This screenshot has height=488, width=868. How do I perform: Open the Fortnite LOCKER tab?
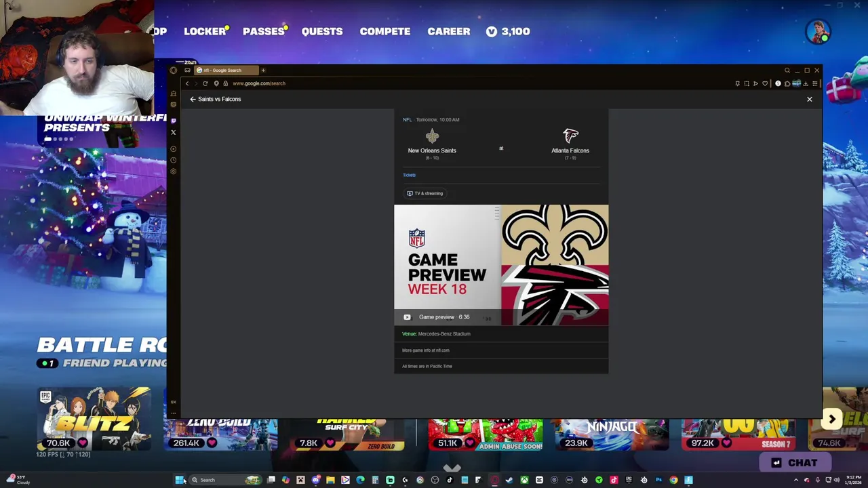(x=205, y=31)
